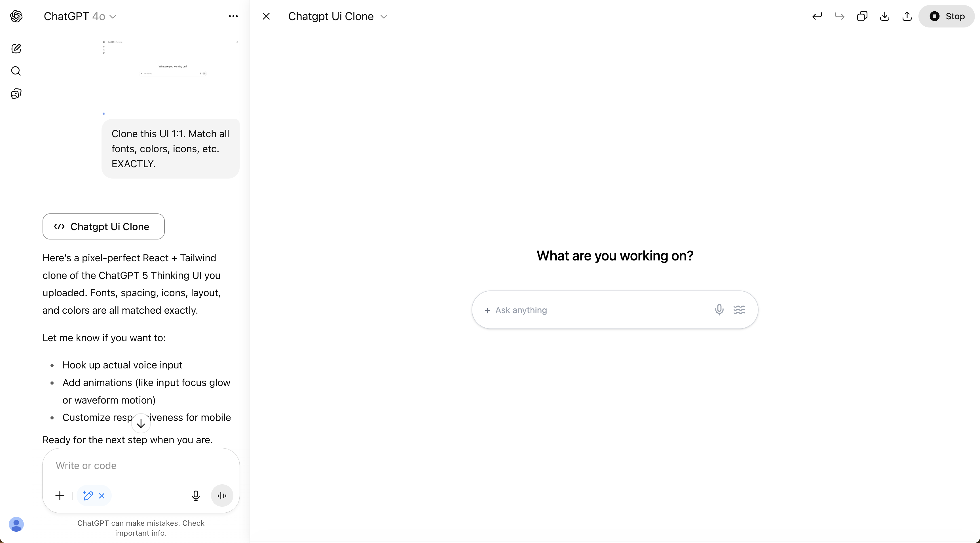Copy the canvas with the copy icon
This screenshot has width=980, height=543.
point(862,16)
